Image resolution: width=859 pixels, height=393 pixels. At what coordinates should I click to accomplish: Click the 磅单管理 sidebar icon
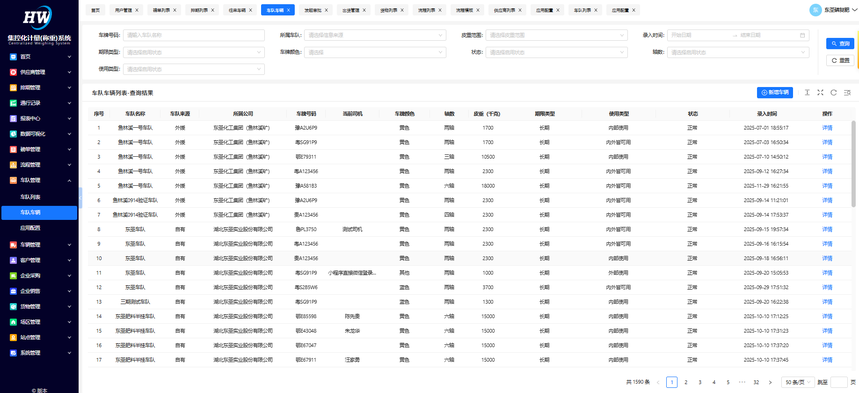click(x=13, y=149)
